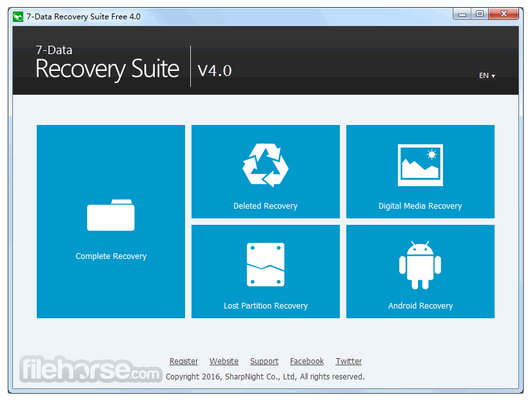Maximize the application window
This screenshot has height=402, width=532.
479,14
